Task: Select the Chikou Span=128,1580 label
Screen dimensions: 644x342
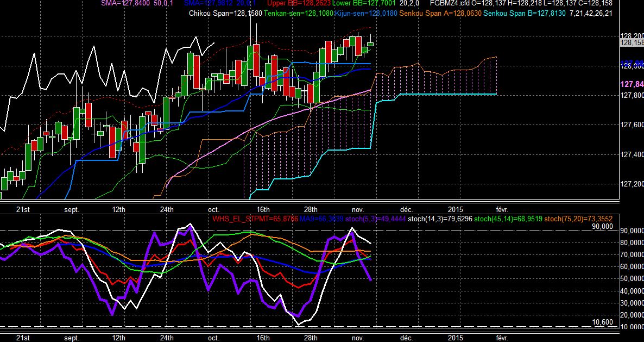Action: pyautogui.click(x=225, y=13)
